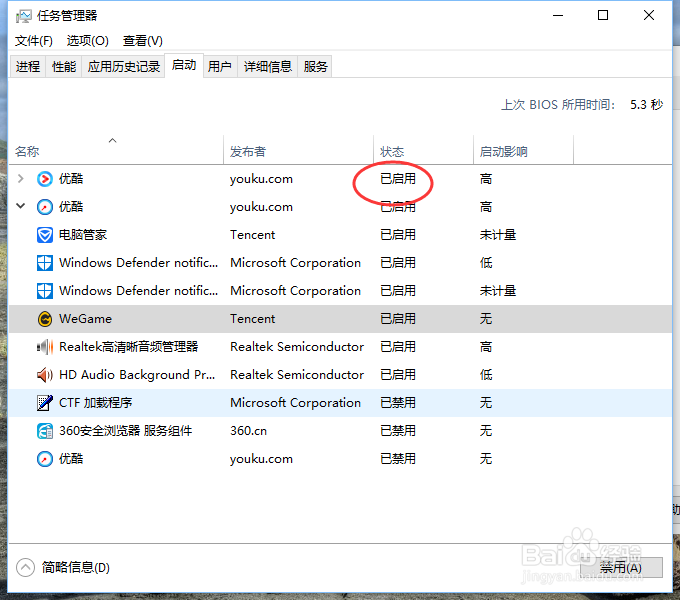Click the WeGame icon
The width and height of the screenshot is (680, 600).
tap(45, 319)
